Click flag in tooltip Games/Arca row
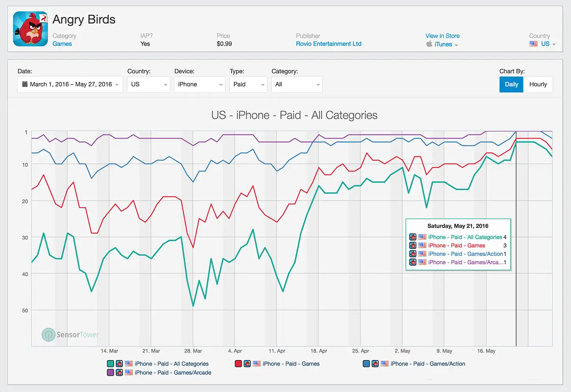Viewport: 571px width, 392px height. coord(422,262)
